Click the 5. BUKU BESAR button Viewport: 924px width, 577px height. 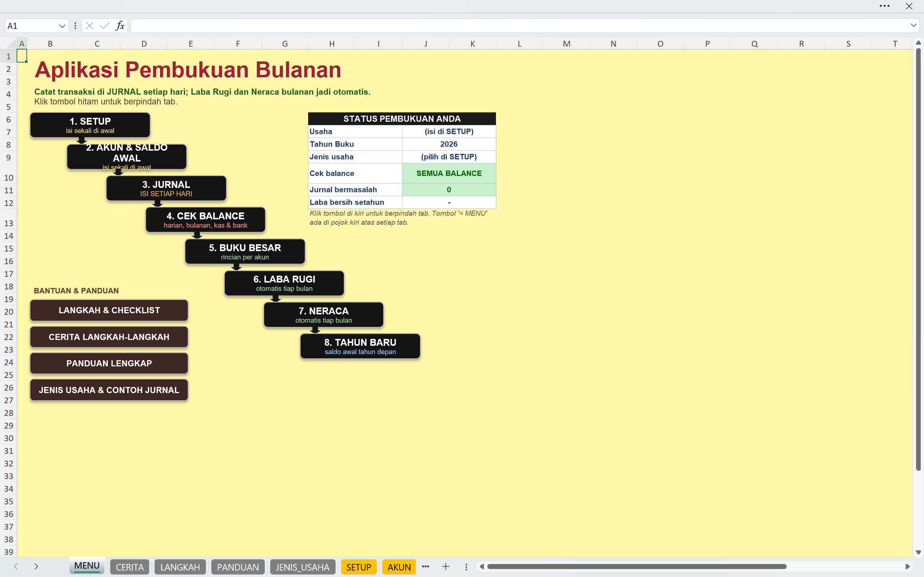[x=245, y=251]
